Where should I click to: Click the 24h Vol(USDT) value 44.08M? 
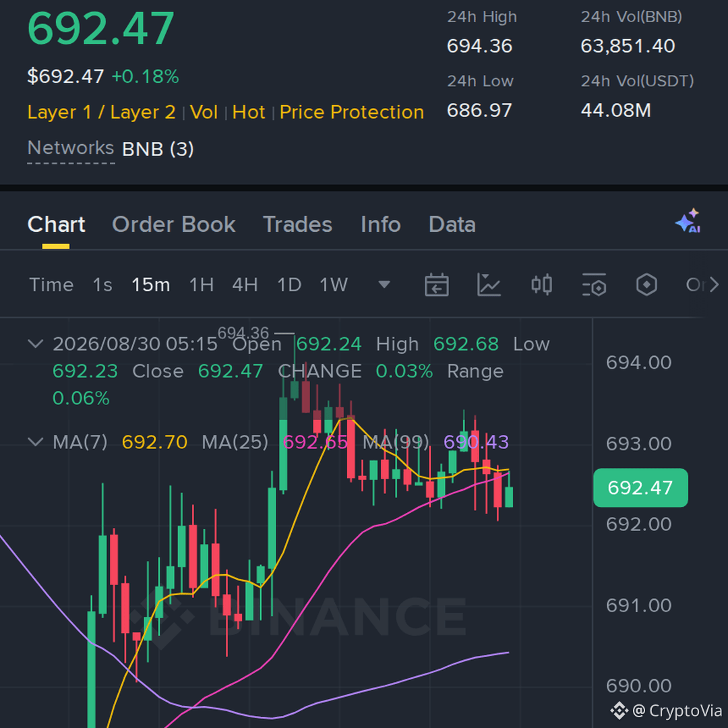615,111
